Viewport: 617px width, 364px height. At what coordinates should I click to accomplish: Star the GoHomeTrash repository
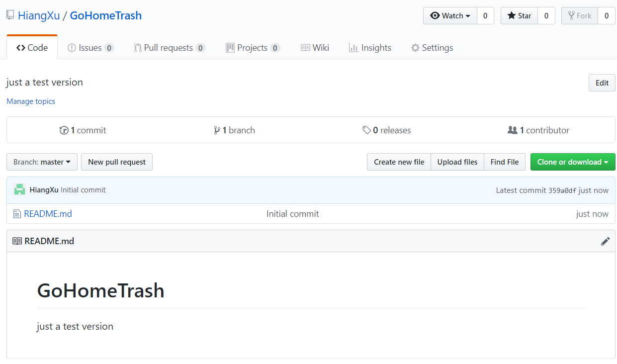[519, 16]
